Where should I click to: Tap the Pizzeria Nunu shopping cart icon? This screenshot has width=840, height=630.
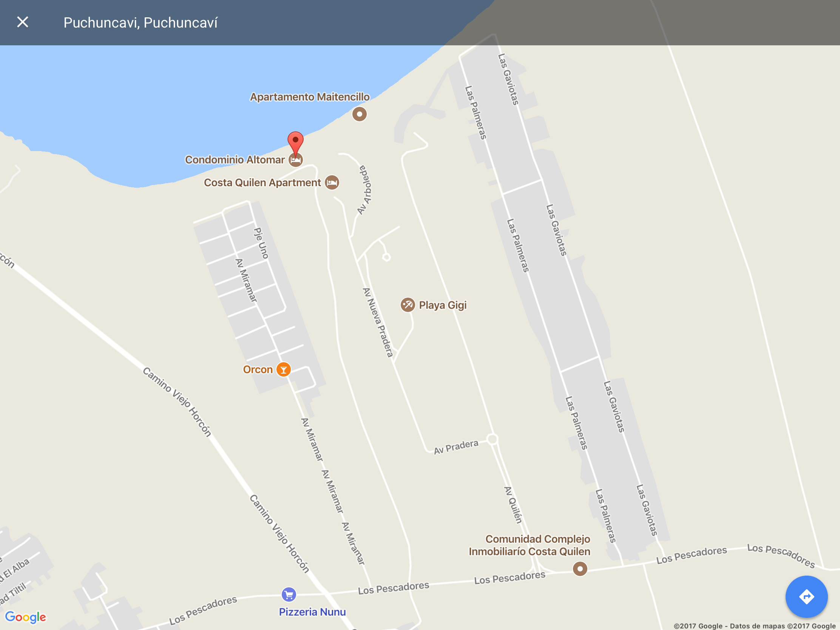[289, 594]
